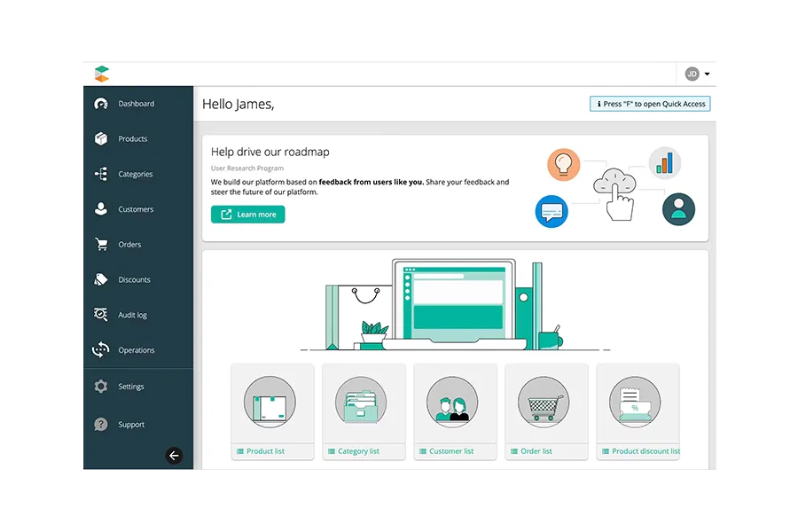Click the 'Help drive our roadmap' heading
Screen dimensions: 798x532
pyautogui.click(x=270, y=152)
